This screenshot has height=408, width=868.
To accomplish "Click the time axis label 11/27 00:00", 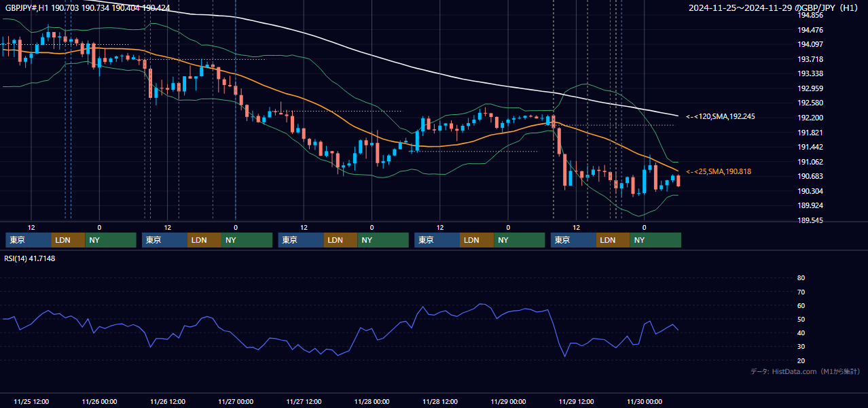I will (x=236, y=402).
